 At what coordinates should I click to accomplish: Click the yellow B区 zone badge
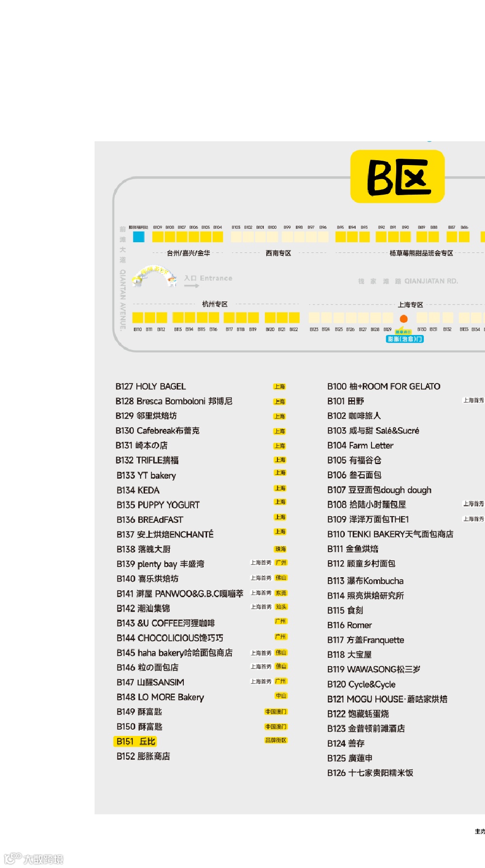397,176
